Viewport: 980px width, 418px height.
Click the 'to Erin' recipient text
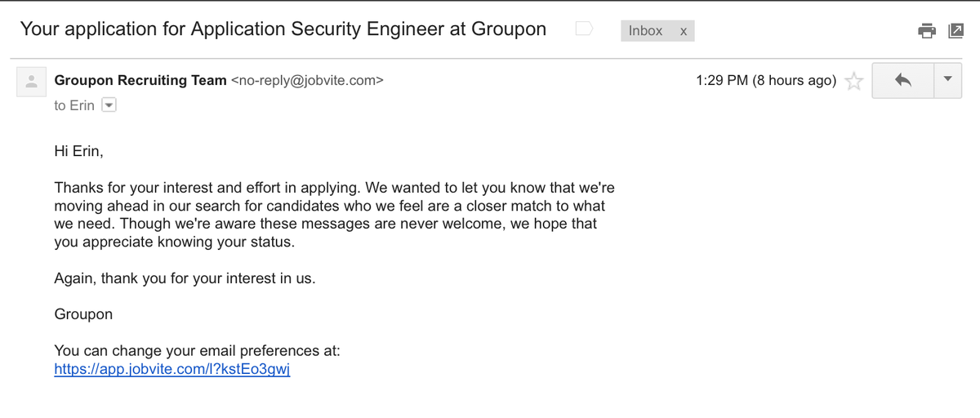[74, 105]
